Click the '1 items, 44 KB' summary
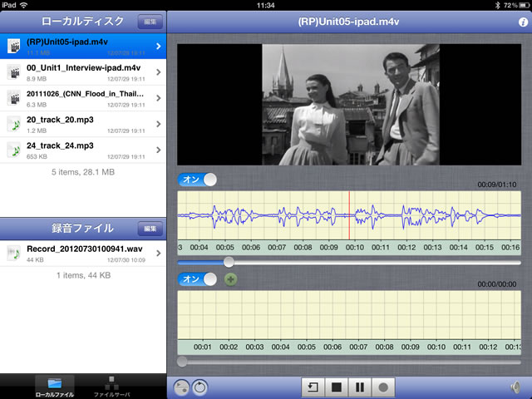 pos(83,275)
